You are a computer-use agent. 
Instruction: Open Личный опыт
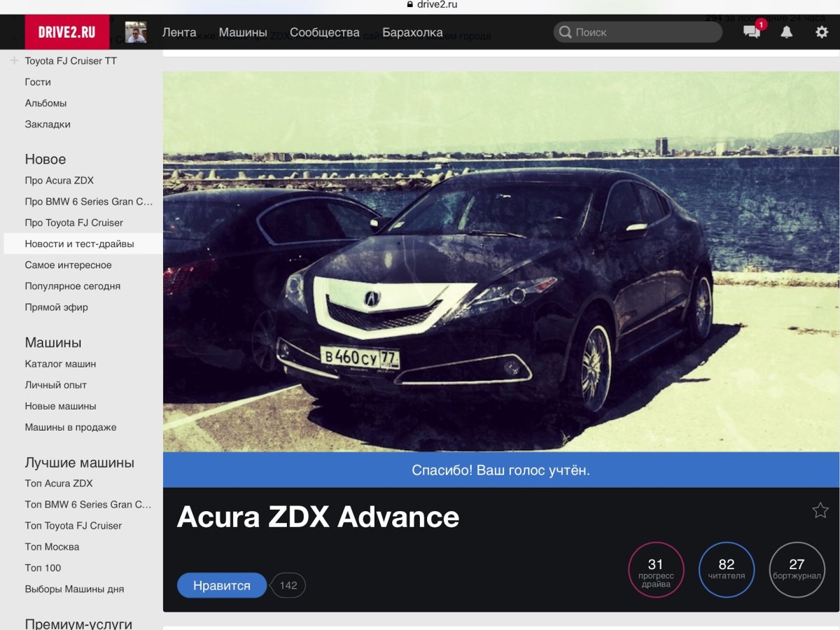[x=55, y=384]
